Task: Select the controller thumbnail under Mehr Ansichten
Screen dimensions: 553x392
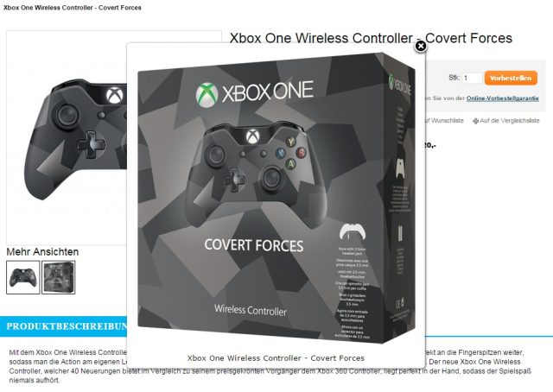Action: 23,277
